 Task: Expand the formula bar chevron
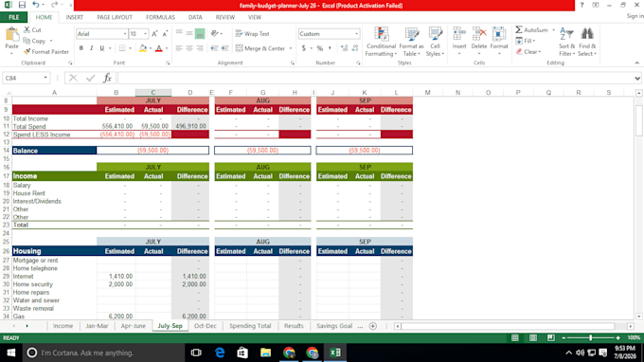[637, 78]
